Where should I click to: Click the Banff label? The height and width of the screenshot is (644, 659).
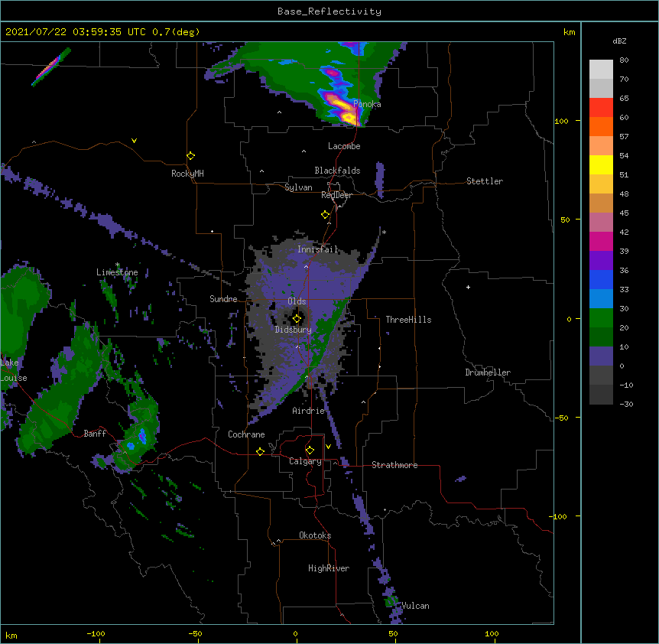point(95,434)
